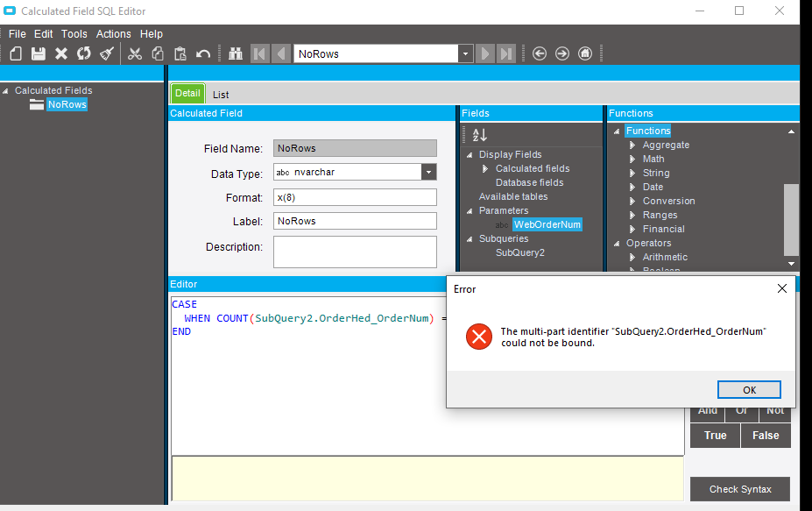Image resolution: width=812 pixels, height=511 pixels.
Task: Open the Help menu
Action: [152, 33]
